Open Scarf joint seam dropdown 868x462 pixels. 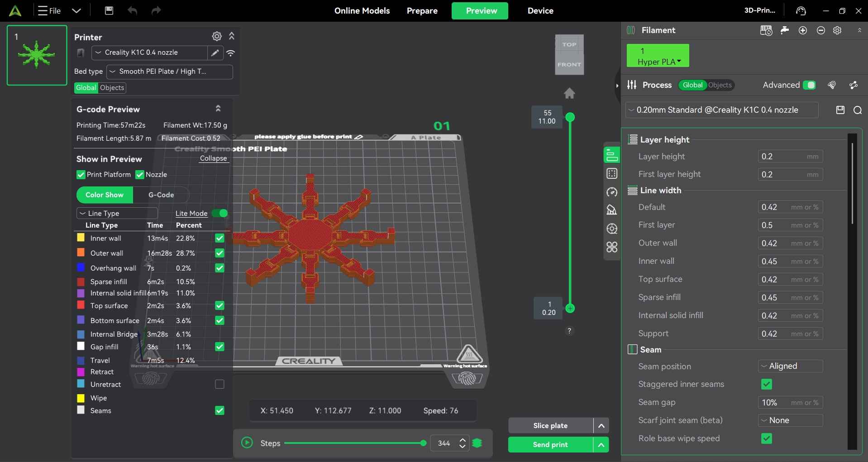click(790, 420)
